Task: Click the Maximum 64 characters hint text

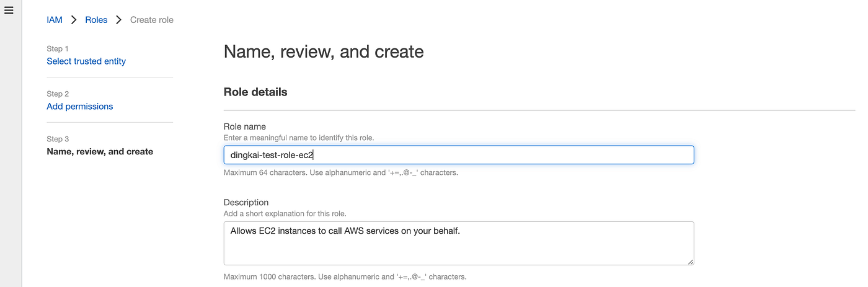Action: 340,172
